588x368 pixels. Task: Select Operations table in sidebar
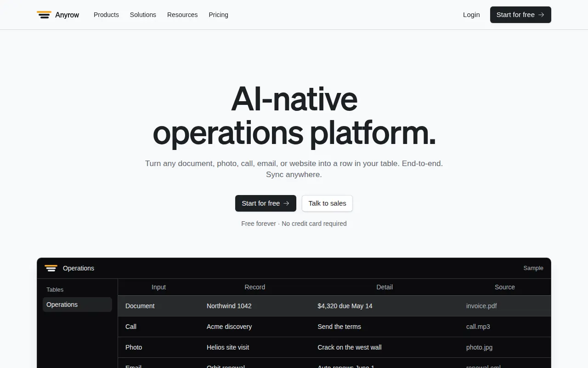pos(77,305)
